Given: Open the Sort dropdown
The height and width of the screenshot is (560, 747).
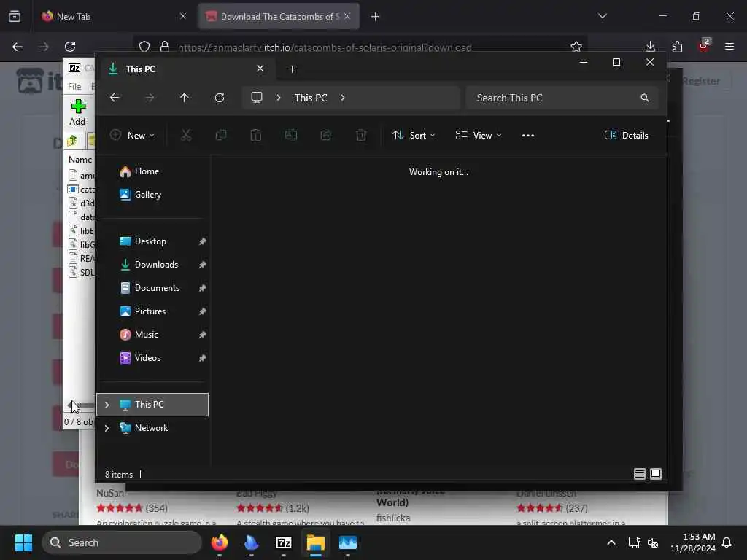Looking at the screenshot, I should 414,135.
